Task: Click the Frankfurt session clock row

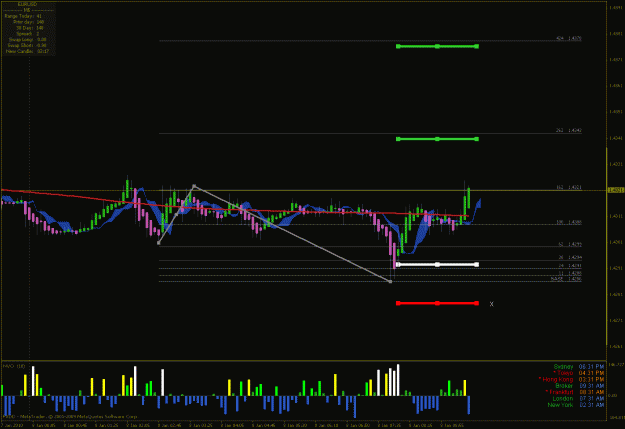Action: tap(575, 392)
